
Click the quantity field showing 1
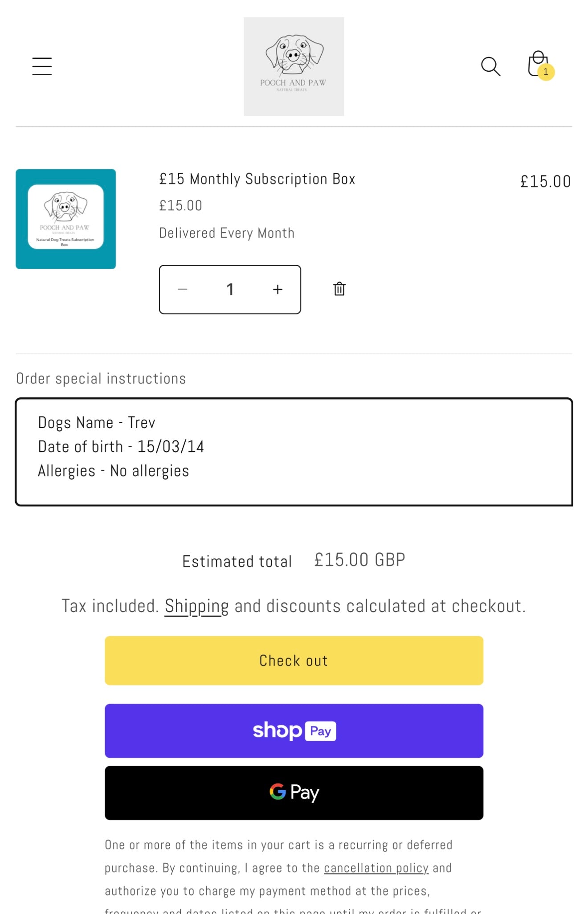230,289
